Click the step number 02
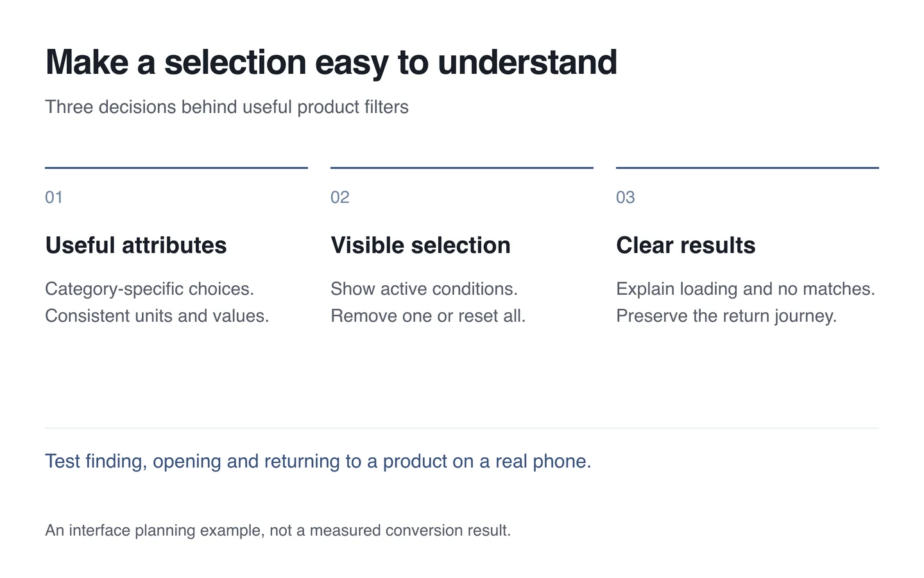The width and height of the screenshot is (924, 578). (340, 197)
